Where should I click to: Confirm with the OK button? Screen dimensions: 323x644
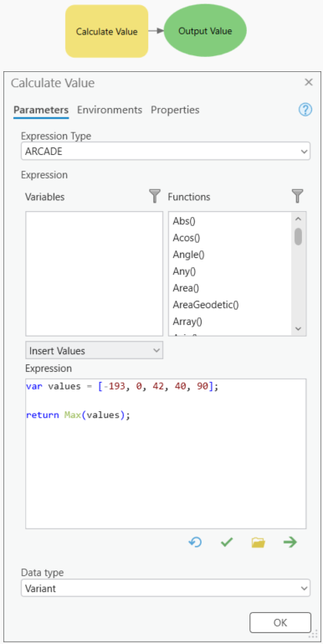pos(280,622)
